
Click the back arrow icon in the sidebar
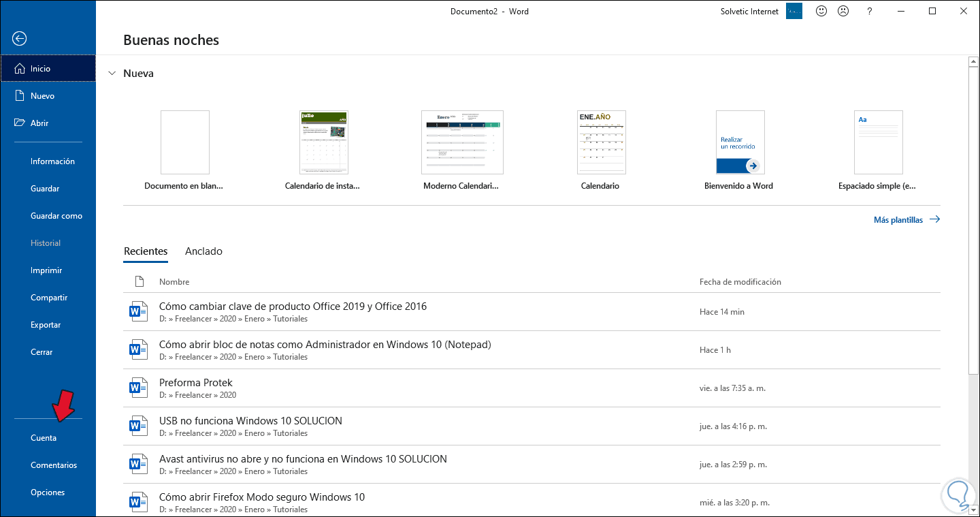20,39
